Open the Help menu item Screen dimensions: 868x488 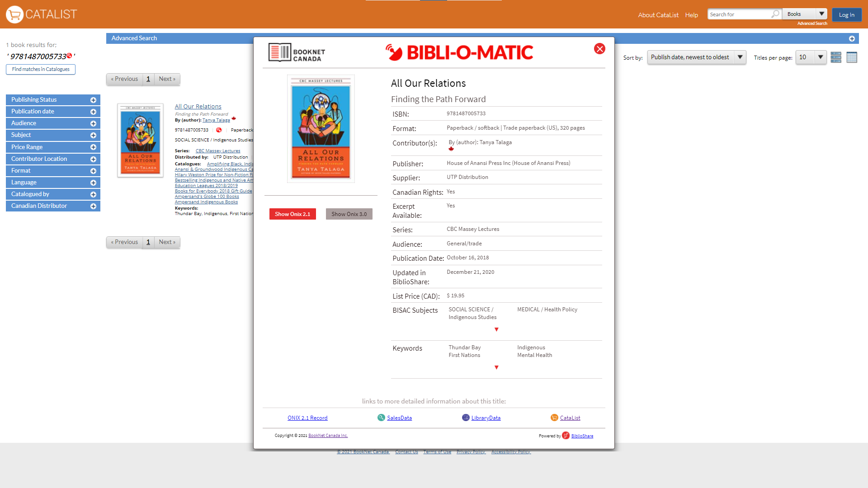click(691, 15)
